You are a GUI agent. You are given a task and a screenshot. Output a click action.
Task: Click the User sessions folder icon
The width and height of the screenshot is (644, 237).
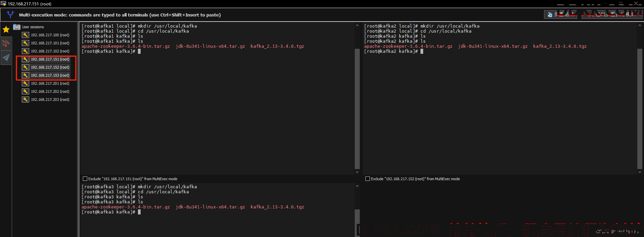coord(17,27)
